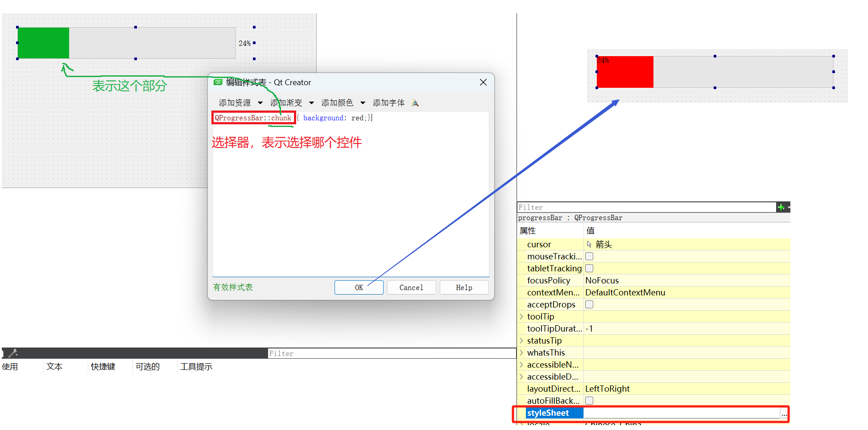
Task: Close the 编辑样式表 dialog
Action: tap(483, 82)
